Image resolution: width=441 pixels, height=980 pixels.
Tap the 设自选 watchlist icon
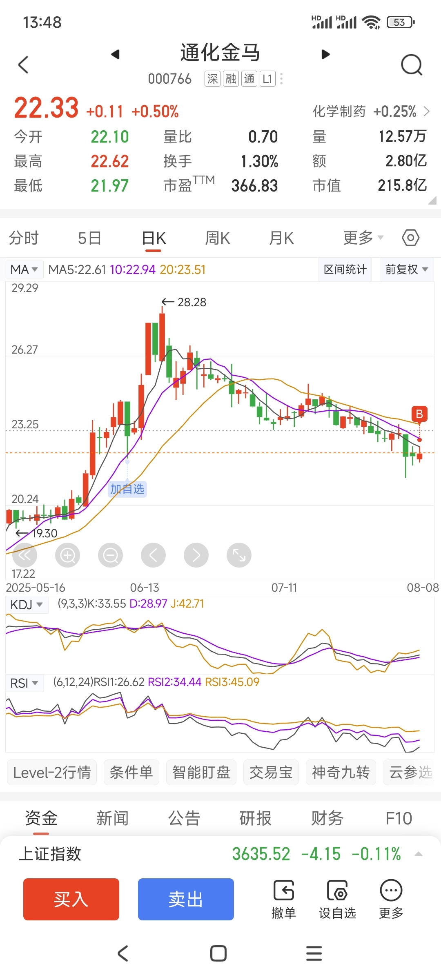point(337,900)
